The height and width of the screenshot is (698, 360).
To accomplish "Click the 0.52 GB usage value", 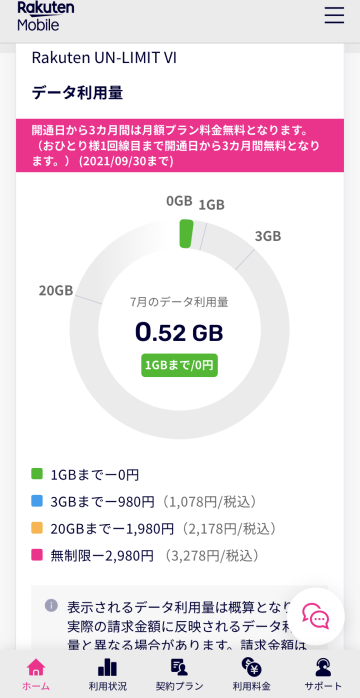I will [x=179, y=332].
